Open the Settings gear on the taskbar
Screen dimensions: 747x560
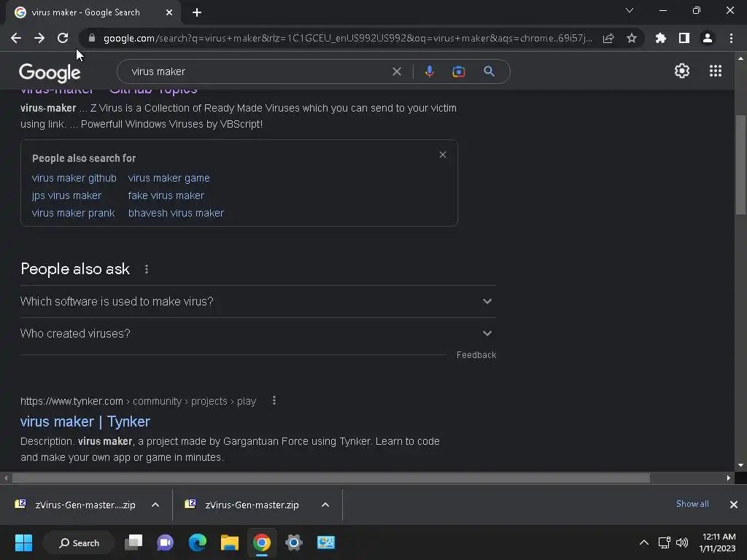pyautogui.click(x=294, y=542)
